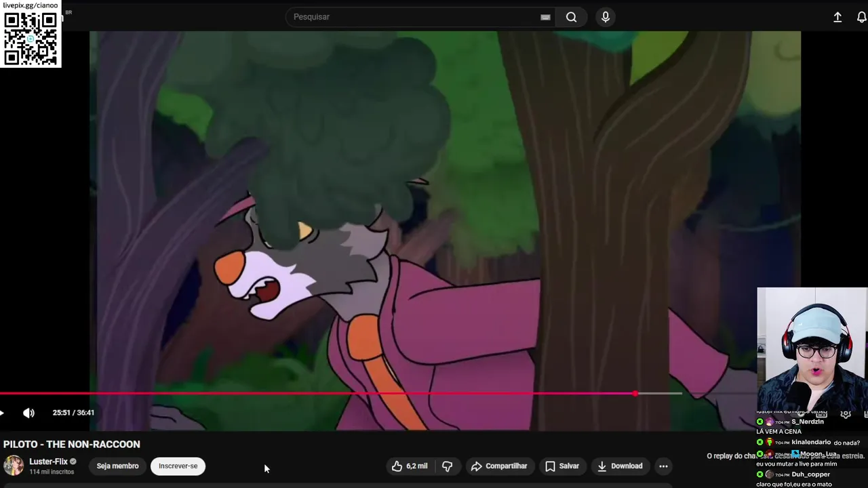Click the streamer webcam overlay
The image size is (868, 488).
812,349
